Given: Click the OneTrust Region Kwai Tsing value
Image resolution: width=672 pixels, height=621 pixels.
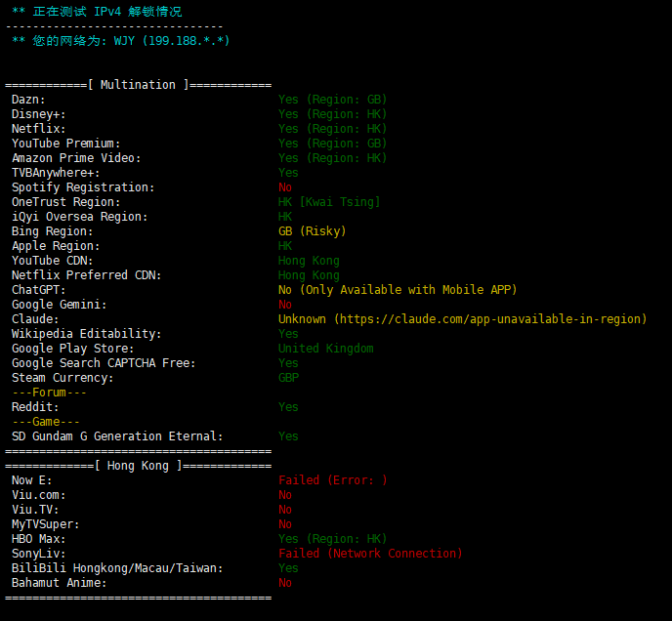Looking at the screenshot, I should pyautogui.click(x=329, y=202).
